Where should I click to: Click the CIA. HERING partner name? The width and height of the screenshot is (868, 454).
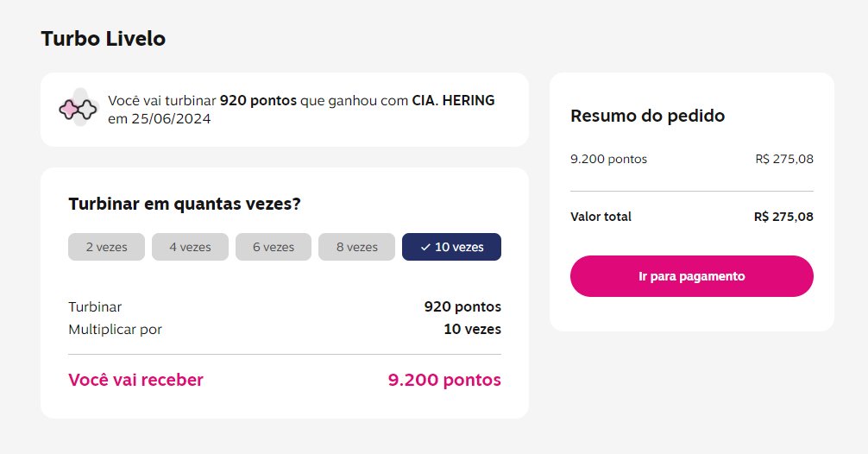[x=453, y=101]
